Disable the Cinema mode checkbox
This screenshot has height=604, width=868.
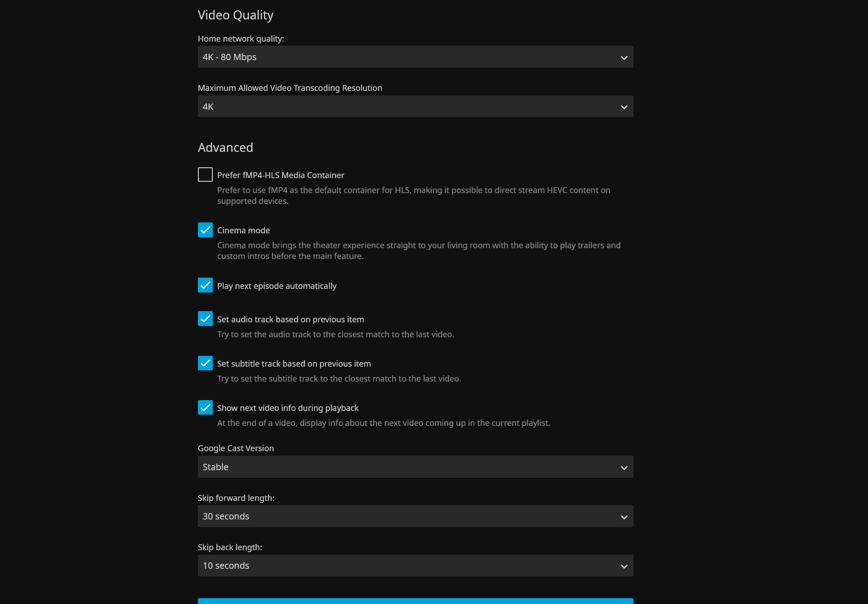(x=205, y=230)
